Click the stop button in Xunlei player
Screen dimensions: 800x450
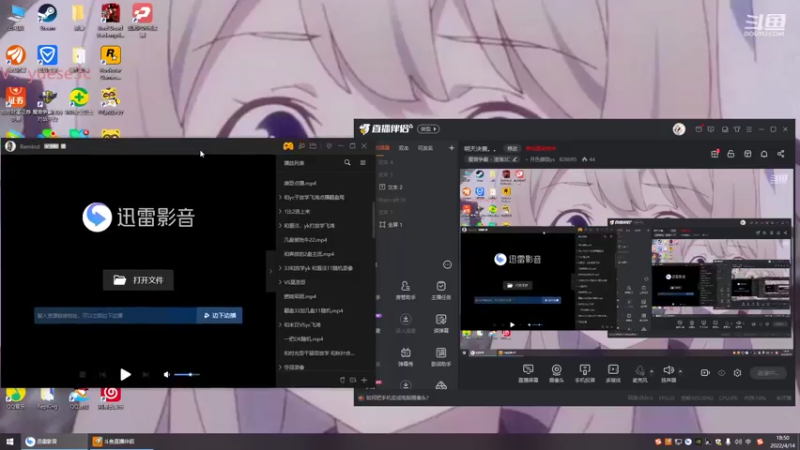[x=83, y=374]
